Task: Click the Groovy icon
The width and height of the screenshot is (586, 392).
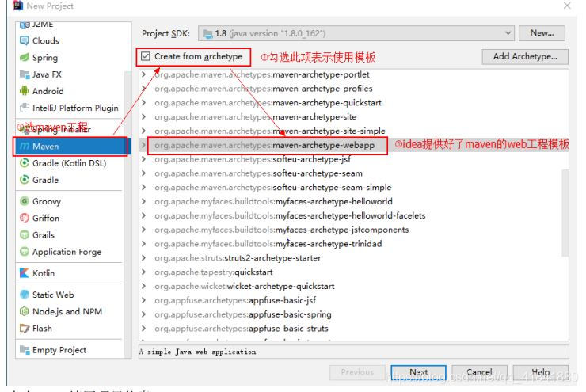Action: click(25, 201)
